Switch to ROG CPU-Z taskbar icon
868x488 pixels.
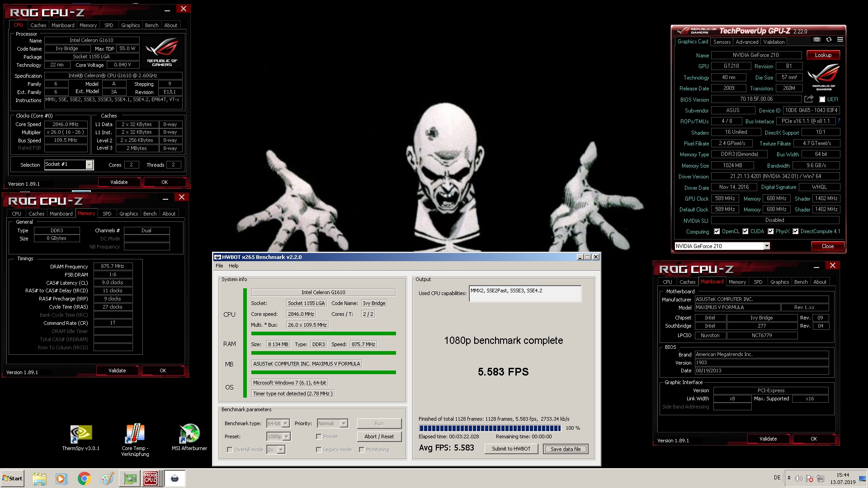pos(151,479)
